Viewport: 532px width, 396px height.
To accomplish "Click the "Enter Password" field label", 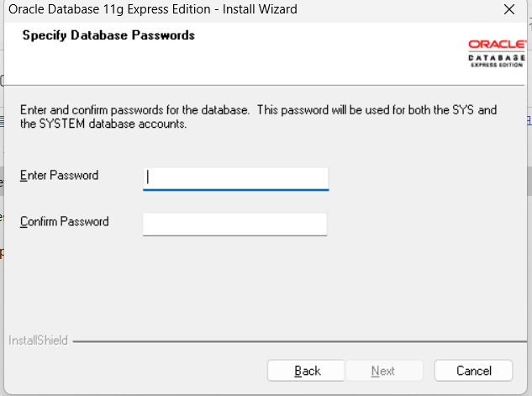I will (59, 176).
